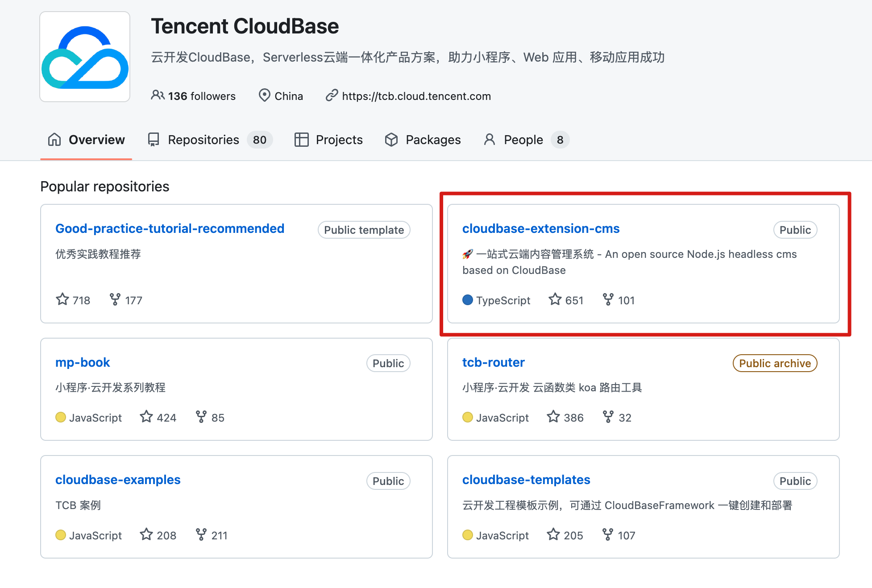Click '优秀实践教程推荐' description text
Image resolution: width=872 pixels, height=588 pixels.
98,254
